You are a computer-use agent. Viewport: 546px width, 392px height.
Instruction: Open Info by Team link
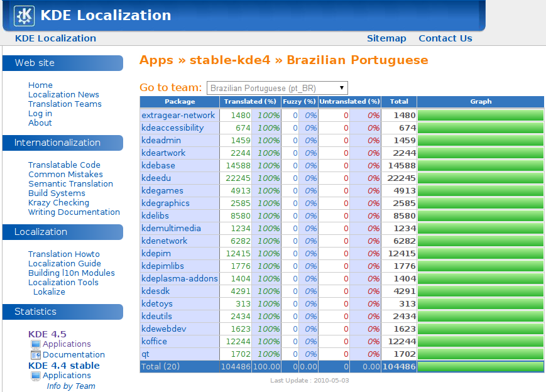coord(71,386)
